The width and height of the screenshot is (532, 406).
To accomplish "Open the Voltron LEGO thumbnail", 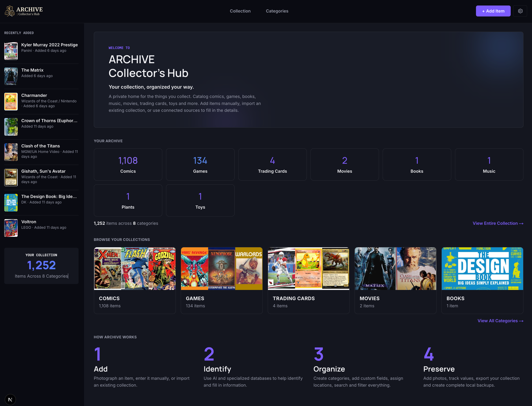I will pos(11,228).
